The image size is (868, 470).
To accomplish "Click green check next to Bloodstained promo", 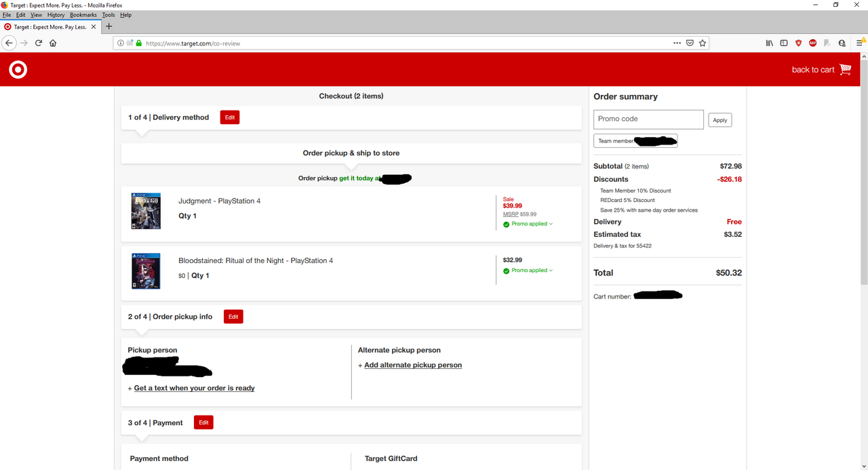I will click(507, 271).
